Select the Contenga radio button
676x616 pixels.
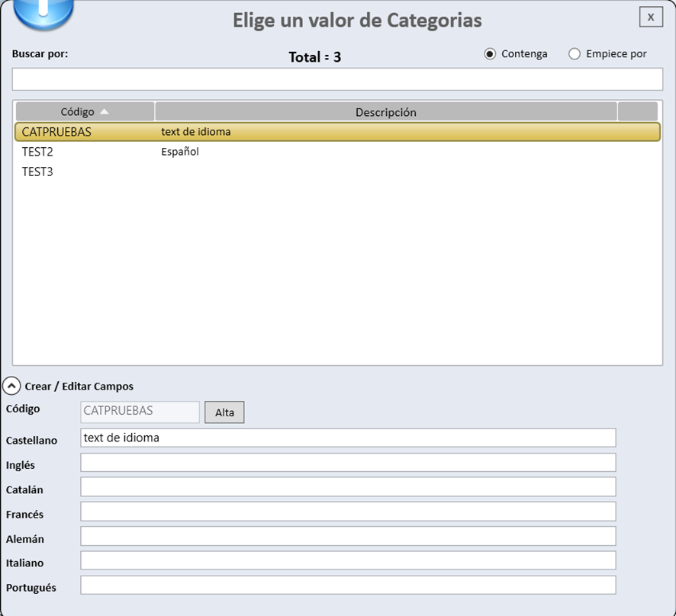click(490, 54)
